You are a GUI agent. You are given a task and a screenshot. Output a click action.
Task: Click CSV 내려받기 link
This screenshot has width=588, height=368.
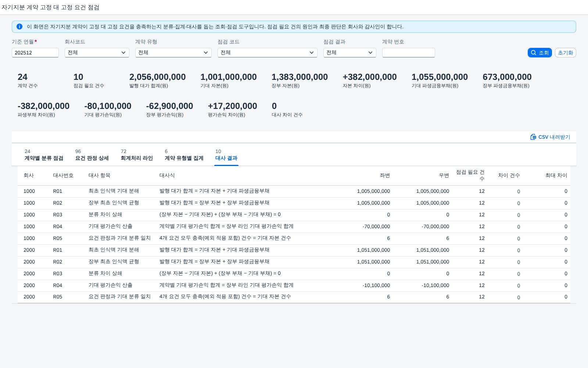[x=550, y=137]
